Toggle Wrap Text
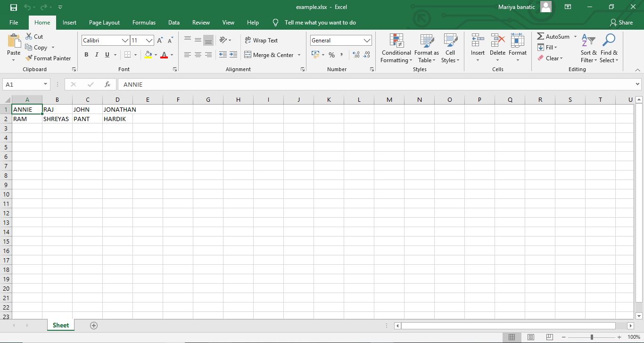The height and width of the screenshot is (343, 644). coord(261,40)
